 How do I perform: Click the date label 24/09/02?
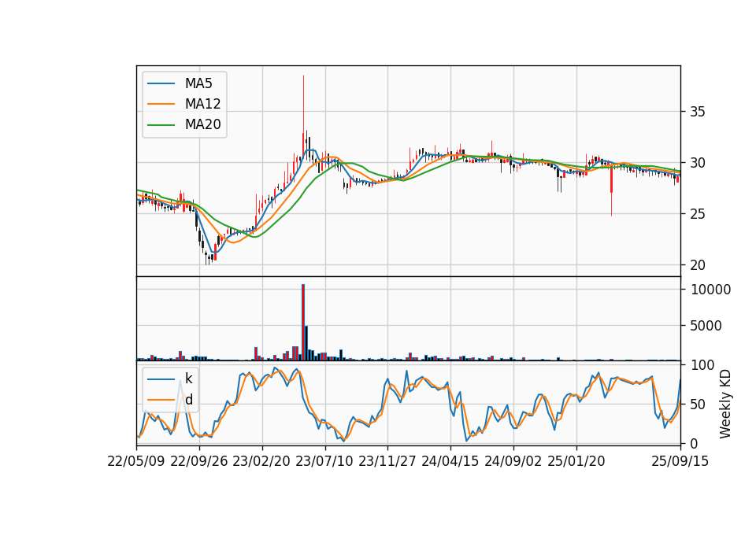click(x=513, y=461)
